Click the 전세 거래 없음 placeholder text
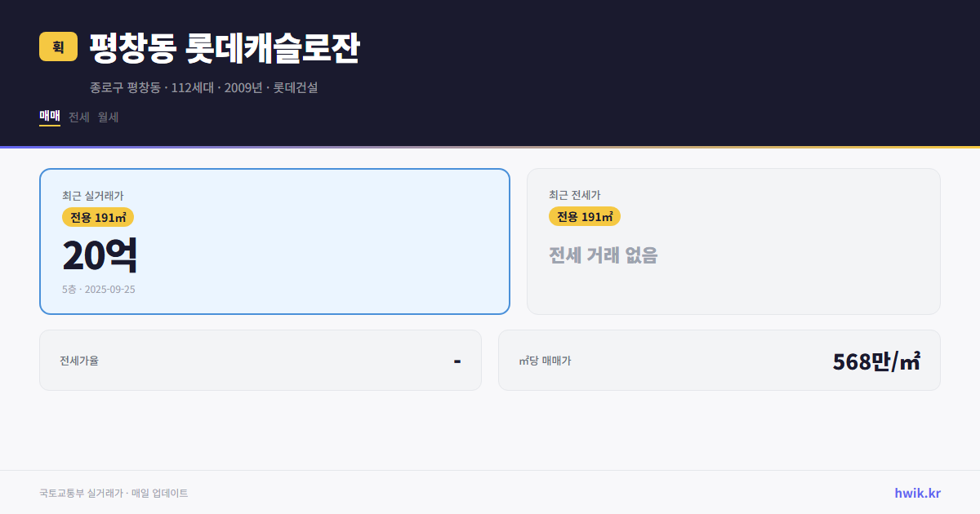980x514 pixels. click(x=604, y=255)
